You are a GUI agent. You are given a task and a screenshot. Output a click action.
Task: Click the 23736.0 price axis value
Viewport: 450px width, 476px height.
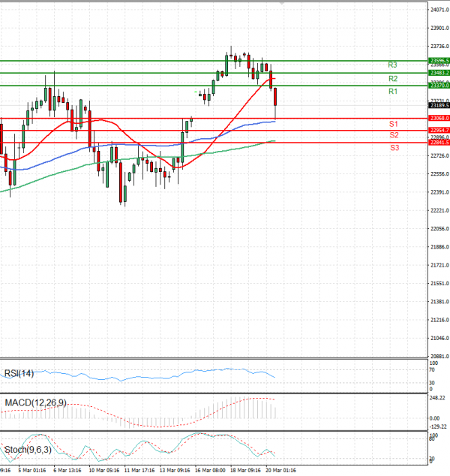click(439, 47)
